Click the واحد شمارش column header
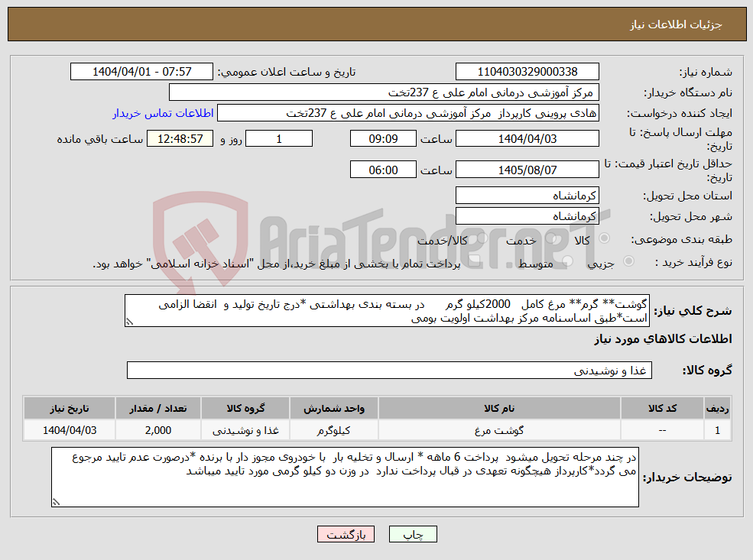The width and height of the screenshot is (753, 560). (x=334, y=409)
